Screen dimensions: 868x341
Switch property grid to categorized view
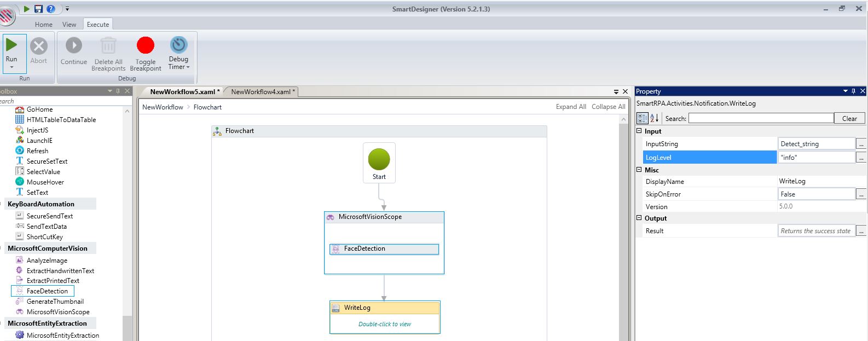point(643,118)
